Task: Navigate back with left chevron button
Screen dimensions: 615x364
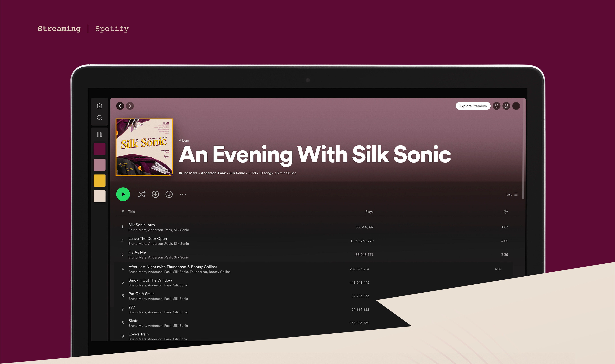Action: coord(120,106)
